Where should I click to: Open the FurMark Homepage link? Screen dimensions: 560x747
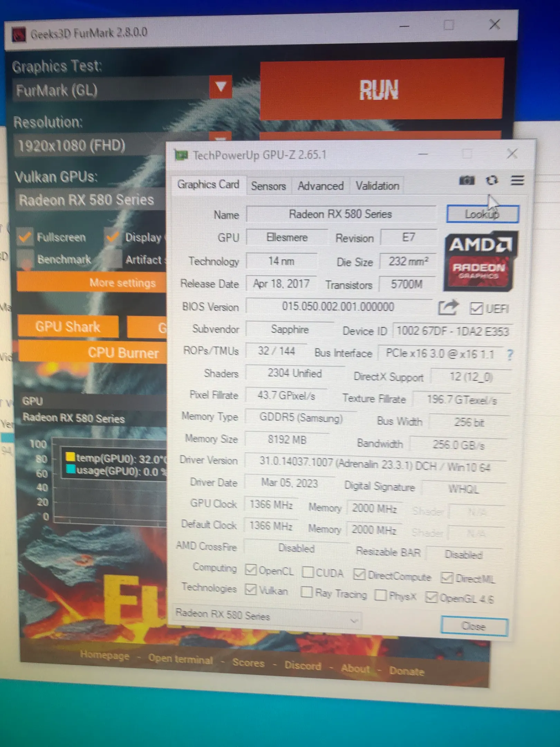tap(105, 655)
